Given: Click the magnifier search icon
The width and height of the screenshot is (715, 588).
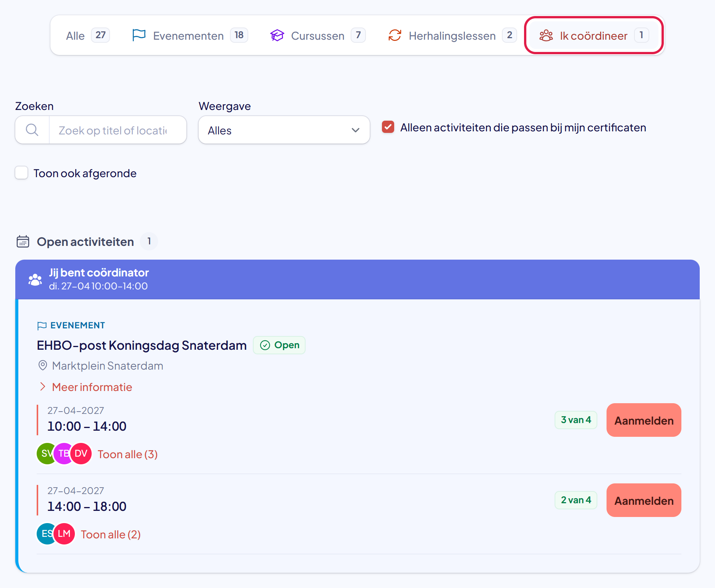Looking at the screenshot, I should point(32,130).
